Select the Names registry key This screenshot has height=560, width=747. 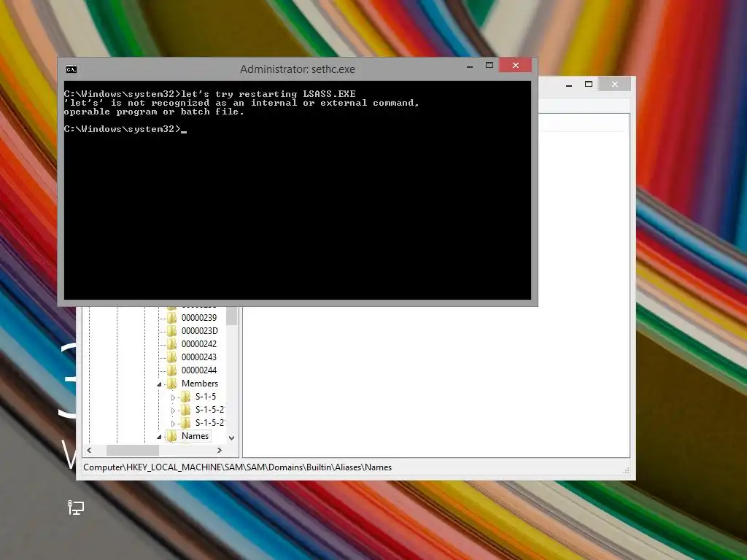point(195,436)
